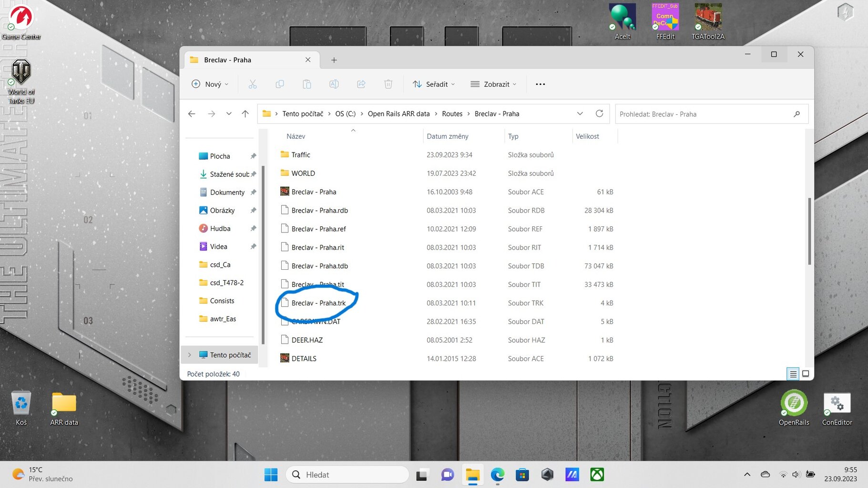The width and height of the screenshot is (868, 488).
Task: Select the WORLD folder row
Action: 447,173
